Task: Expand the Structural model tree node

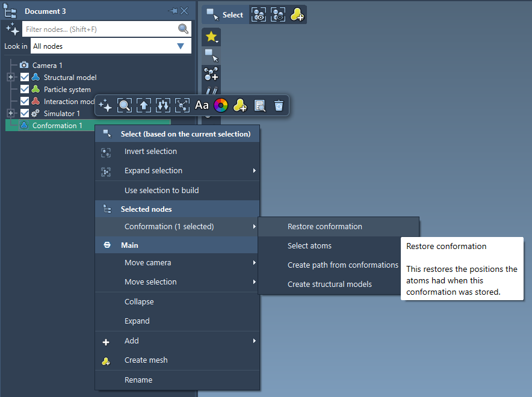Action: [x=10, y=77]
